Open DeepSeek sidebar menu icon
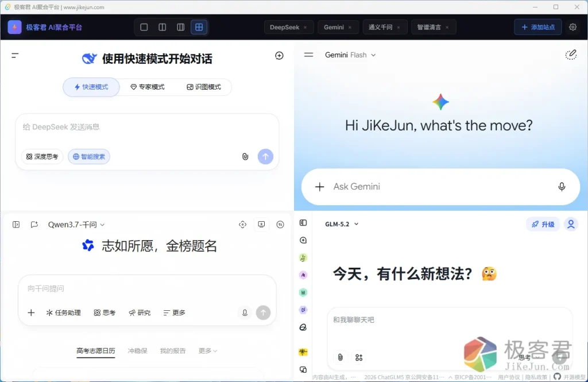The image size is (588, 382). point(15,56)
